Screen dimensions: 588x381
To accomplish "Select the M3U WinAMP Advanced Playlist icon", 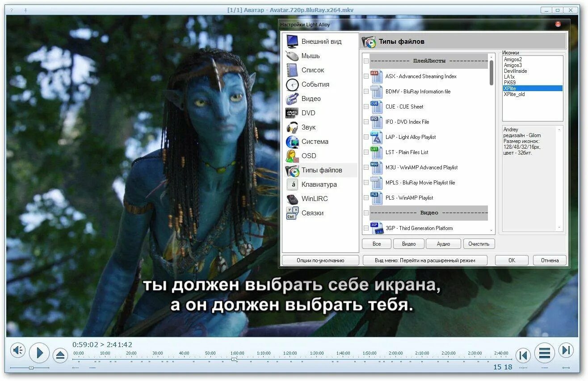I will 377,167.
